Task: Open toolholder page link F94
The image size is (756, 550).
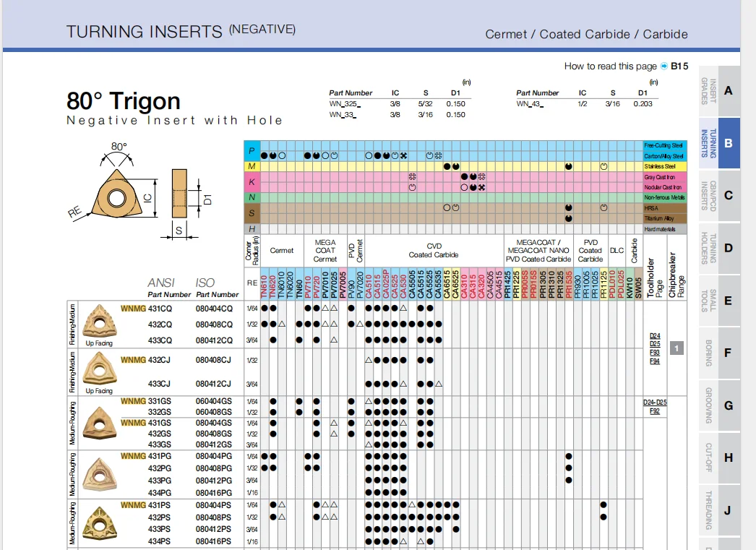Action: [655, 361]
